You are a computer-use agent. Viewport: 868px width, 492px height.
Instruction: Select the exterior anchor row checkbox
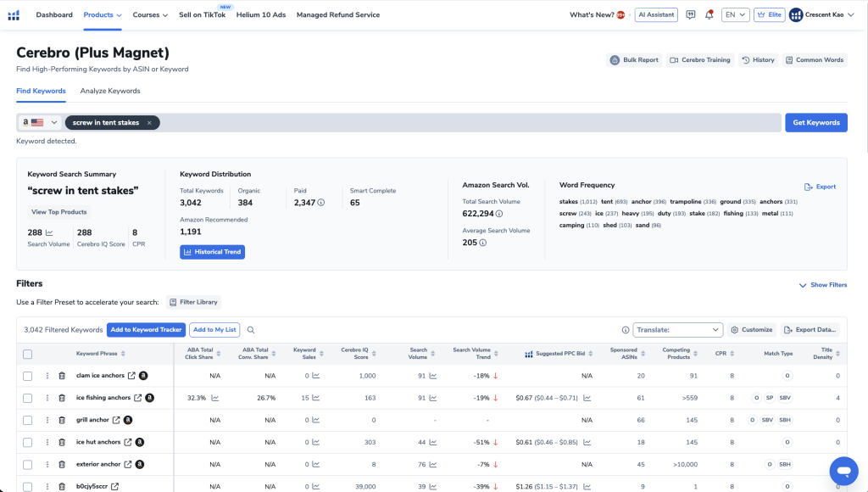coord(28,464)
